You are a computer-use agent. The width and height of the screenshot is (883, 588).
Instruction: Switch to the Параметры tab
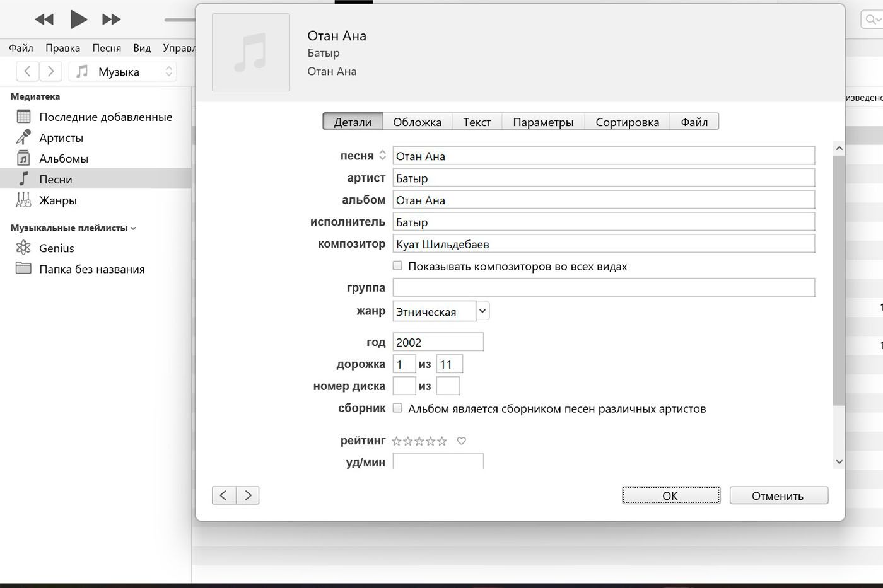(x=543, y=122)
